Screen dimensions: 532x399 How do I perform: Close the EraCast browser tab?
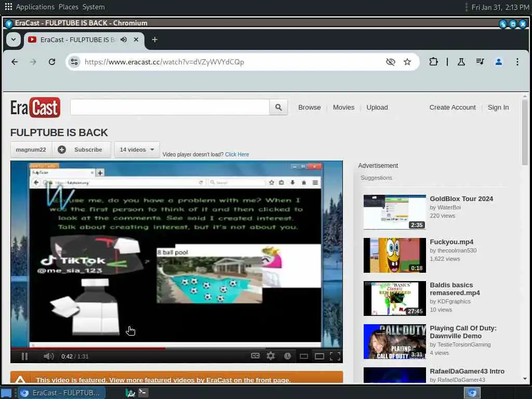coord(136,39)
